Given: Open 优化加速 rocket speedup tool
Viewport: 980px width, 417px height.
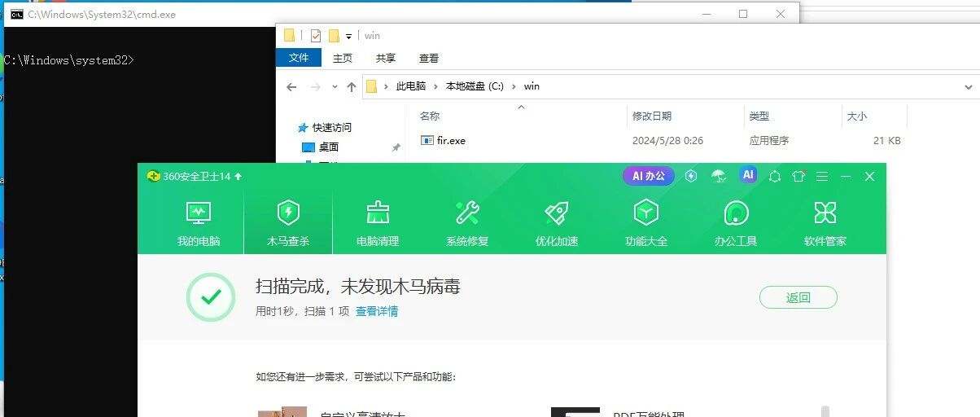Looking at the screenshot, I should [x=557, y=224].
